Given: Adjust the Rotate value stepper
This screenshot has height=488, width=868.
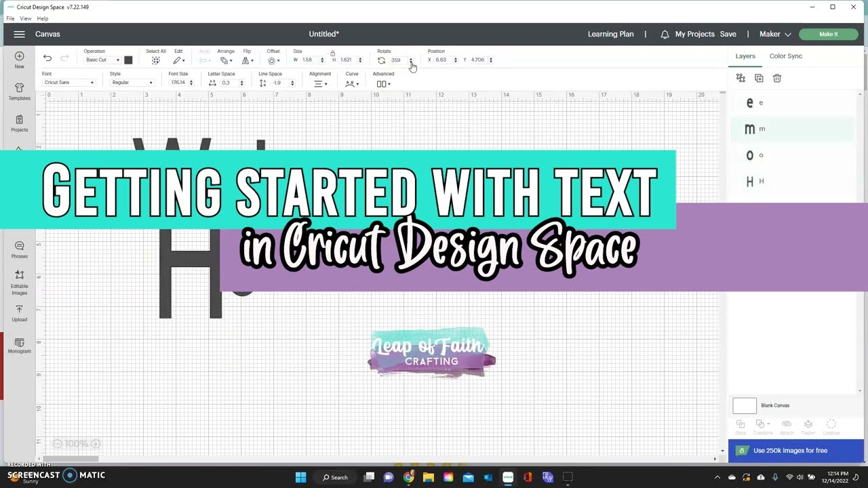Looking at the screenshot, I should pos(410,60).
